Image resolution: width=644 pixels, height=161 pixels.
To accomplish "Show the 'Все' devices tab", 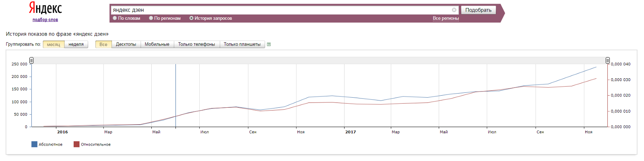I will click(x=103, y=44).
